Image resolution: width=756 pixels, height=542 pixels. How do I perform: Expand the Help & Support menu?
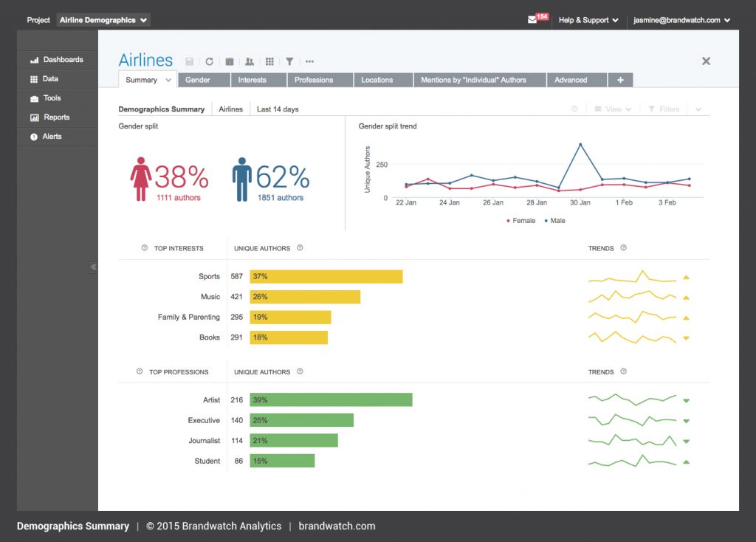[x=588, y=20]
